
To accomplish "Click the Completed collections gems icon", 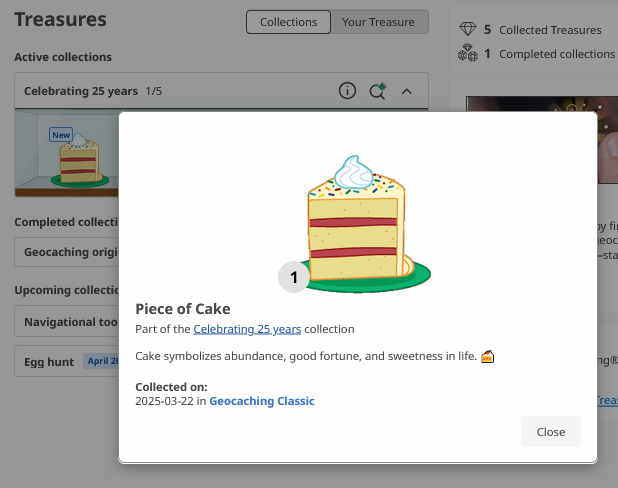I will (467, 54).
